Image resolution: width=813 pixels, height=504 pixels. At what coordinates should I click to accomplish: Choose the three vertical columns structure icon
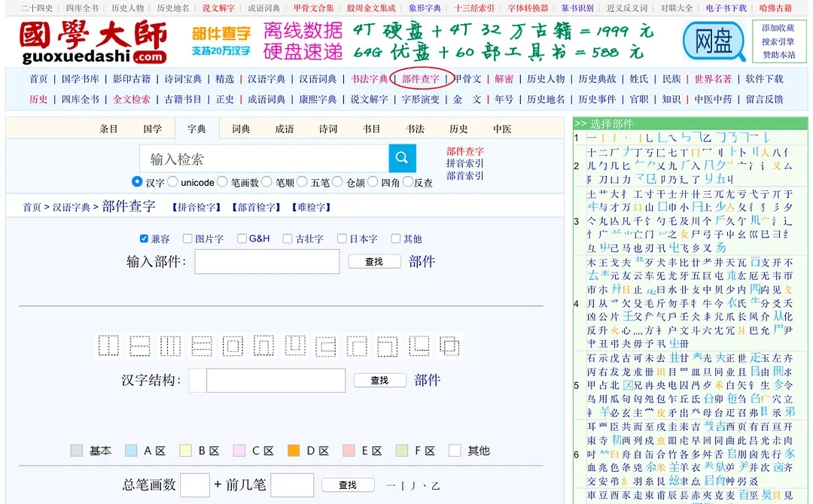point(170,346)
